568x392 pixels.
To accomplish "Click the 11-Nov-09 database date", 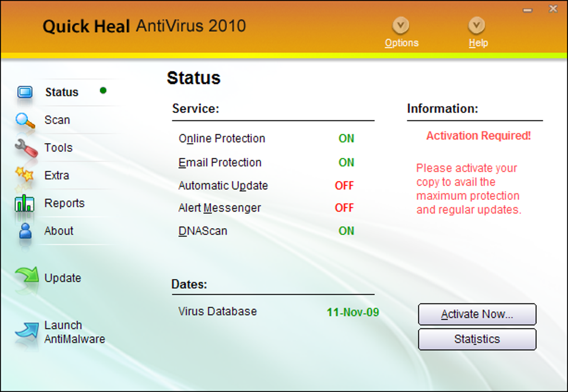I will (353, 312).
